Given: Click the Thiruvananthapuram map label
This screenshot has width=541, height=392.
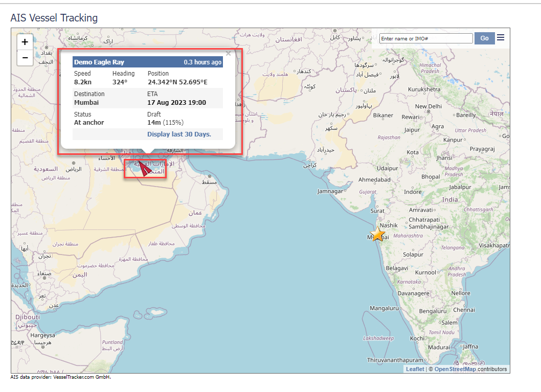Looking at the screenshot, I should tap(395, 360).
